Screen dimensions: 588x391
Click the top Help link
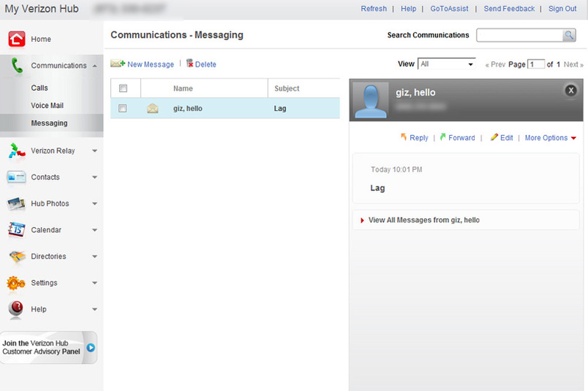(409, 9)
